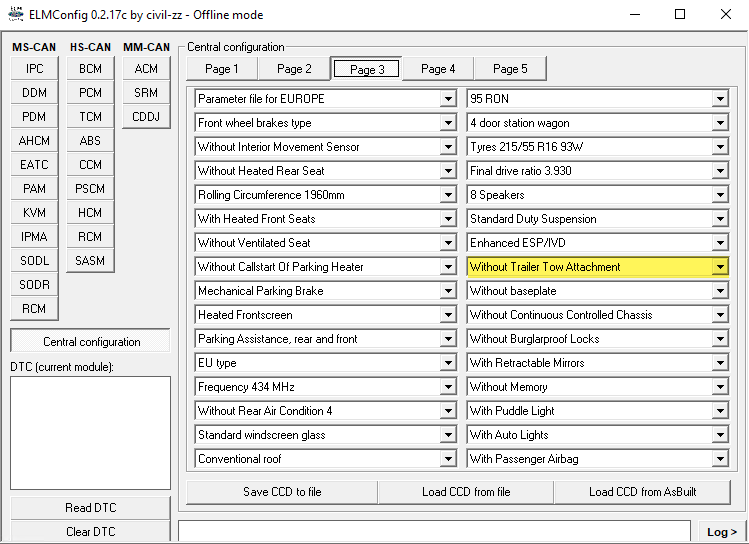Open Page 4 tab
This screenshot has height=544, width=749.
click(438, 69)
